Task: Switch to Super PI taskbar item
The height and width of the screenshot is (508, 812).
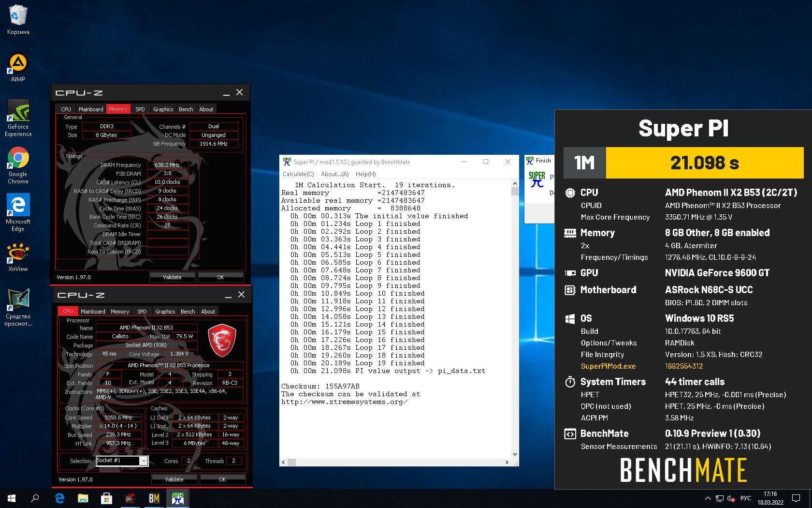Action: click(x=177, y=498)
